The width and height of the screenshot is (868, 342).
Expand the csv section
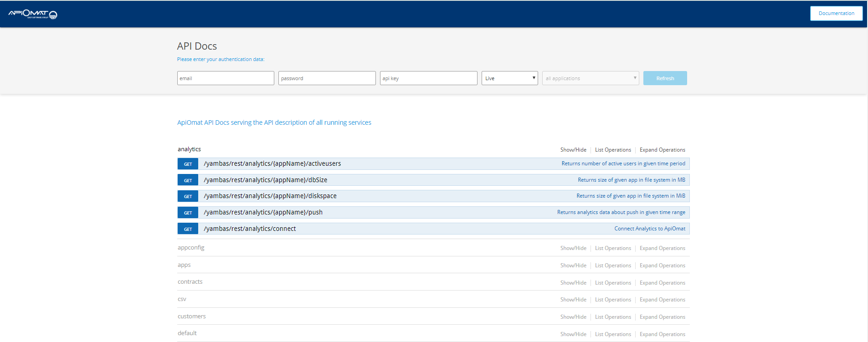pos(182,299)
